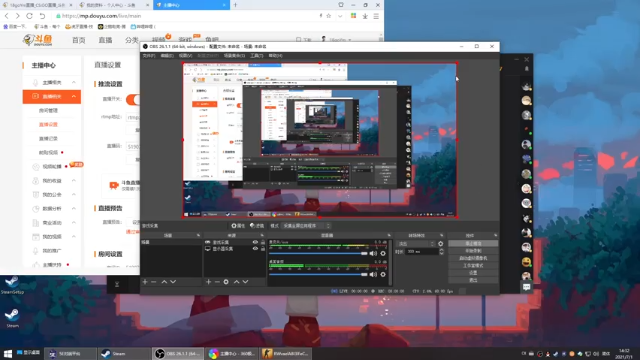
Task: Pop out the Controls dock icon
Action: coord(496,236)
